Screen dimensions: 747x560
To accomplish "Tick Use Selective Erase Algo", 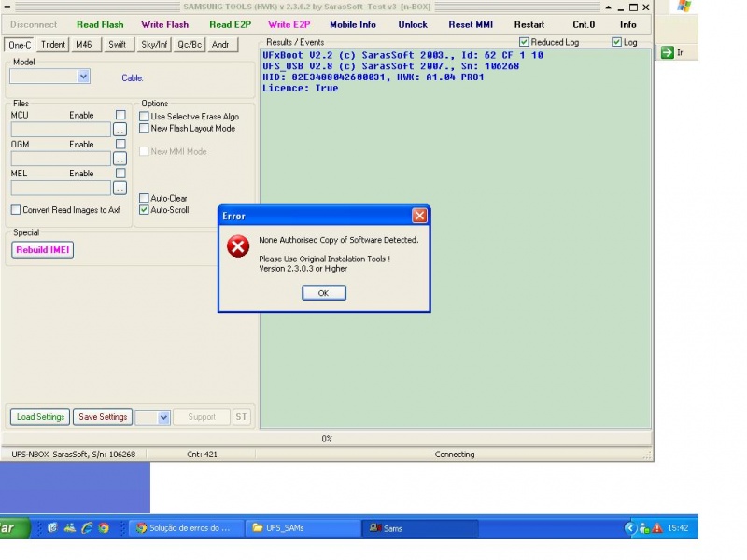I will click(x=144, y=117).
